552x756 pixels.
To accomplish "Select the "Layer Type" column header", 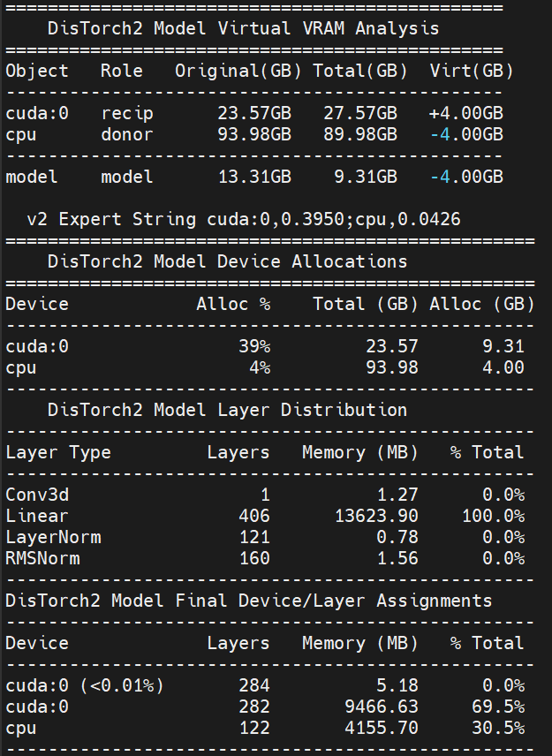I will (58, 453).
